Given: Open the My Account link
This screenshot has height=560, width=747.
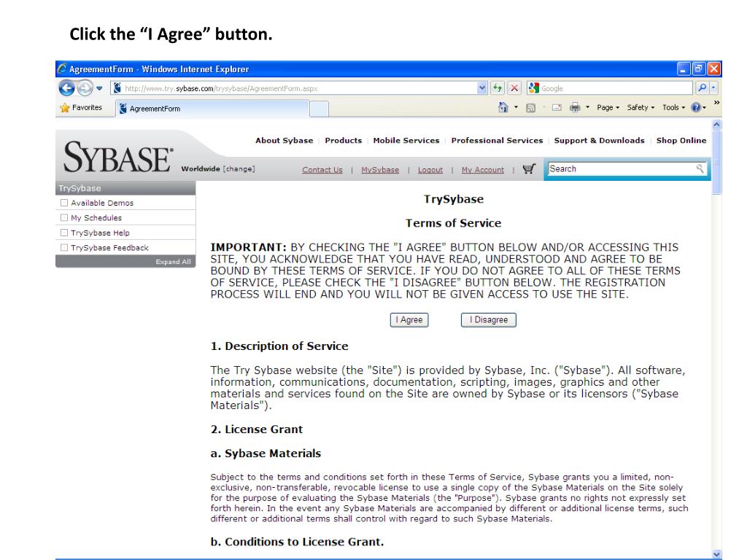Looking at the screenshot, I should (x=483, y=170).
